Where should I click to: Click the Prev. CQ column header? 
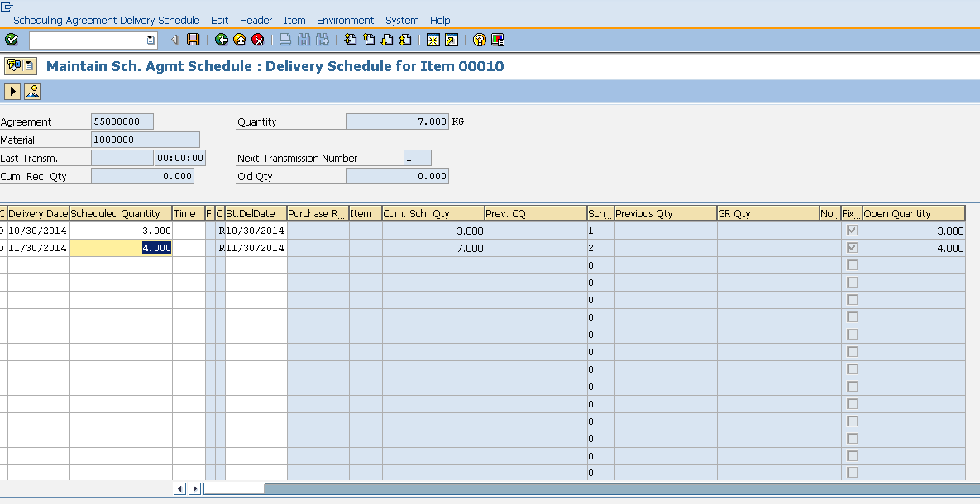pos(536,214)
